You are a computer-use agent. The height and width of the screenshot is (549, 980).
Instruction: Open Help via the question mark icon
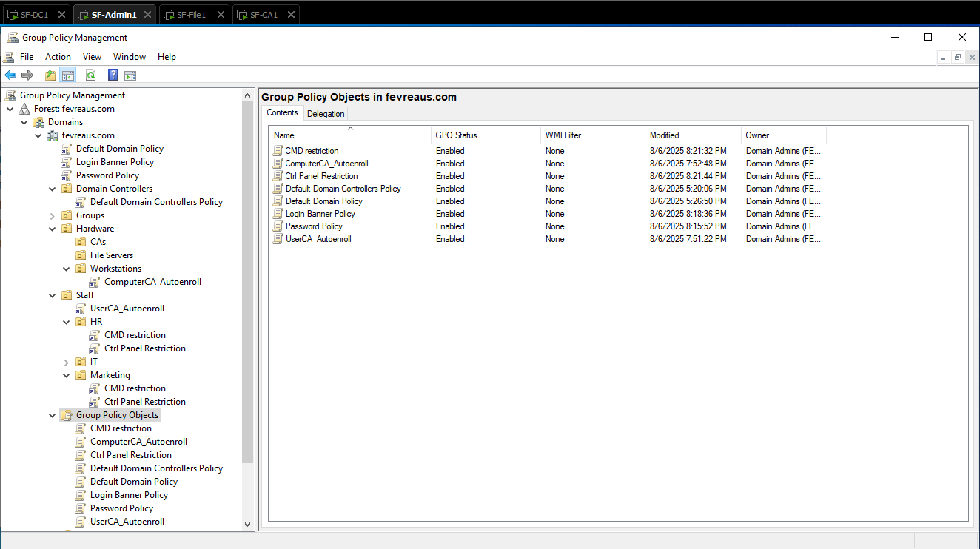[112, 75]
